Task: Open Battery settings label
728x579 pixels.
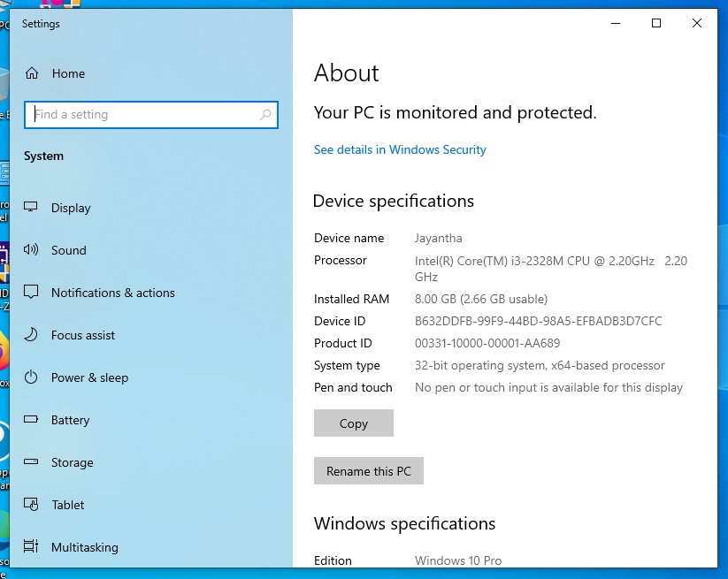Action: point(70,420)
